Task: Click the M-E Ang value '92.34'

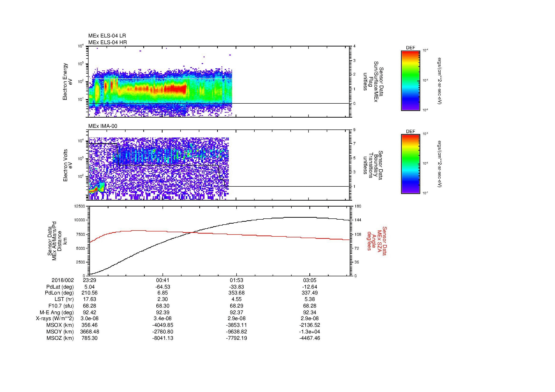Action: coord(310,313)
